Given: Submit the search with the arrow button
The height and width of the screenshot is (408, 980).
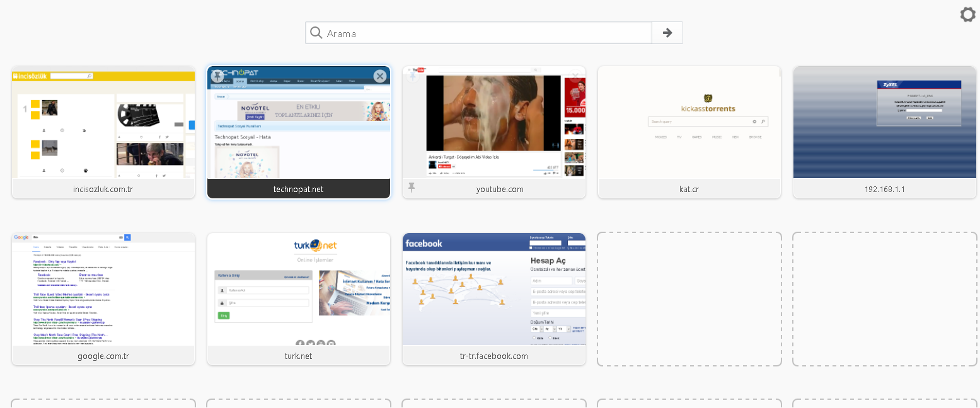Looking at the screenshot, I should [667, 33].
